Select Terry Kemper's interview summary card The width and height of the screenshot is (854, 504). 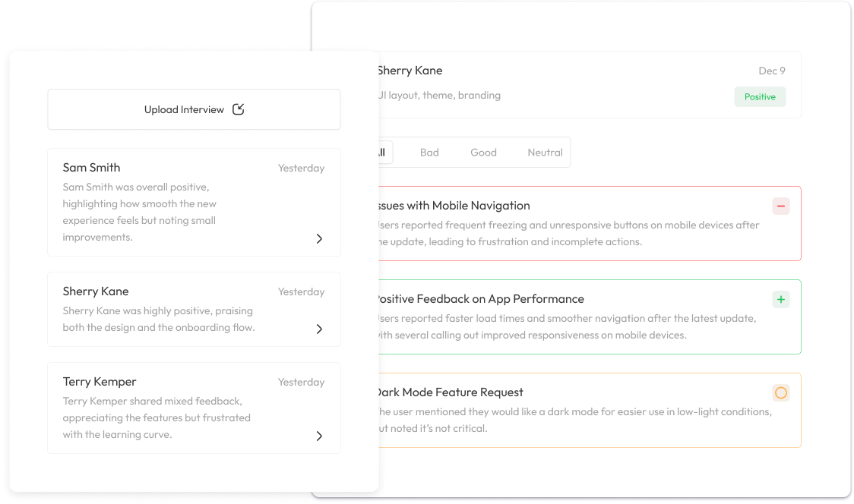point(194,408)
